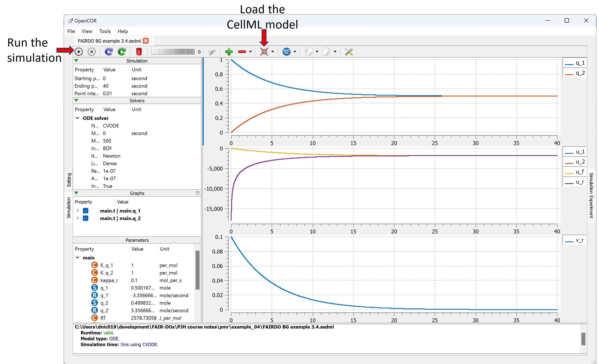
Task: Close the FAIRDO BG example 3.4.sedml tab
Action: pos(146,41)
